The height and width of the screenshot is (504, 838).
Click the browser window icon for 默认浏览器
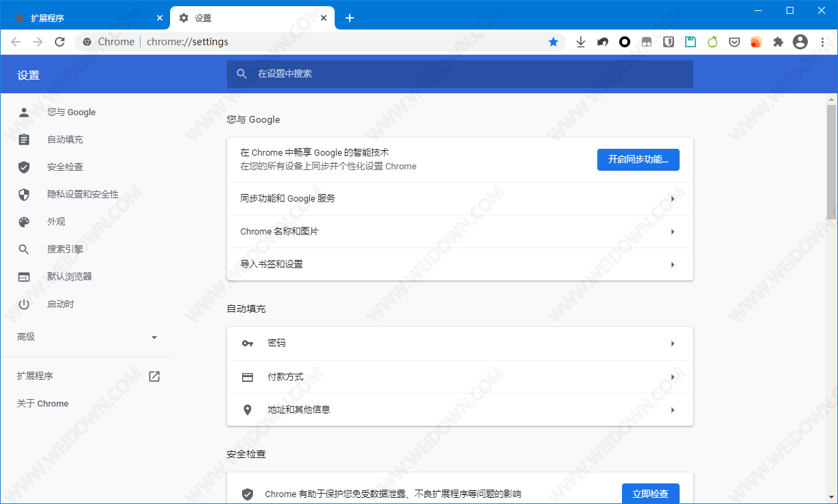[24, 276]
